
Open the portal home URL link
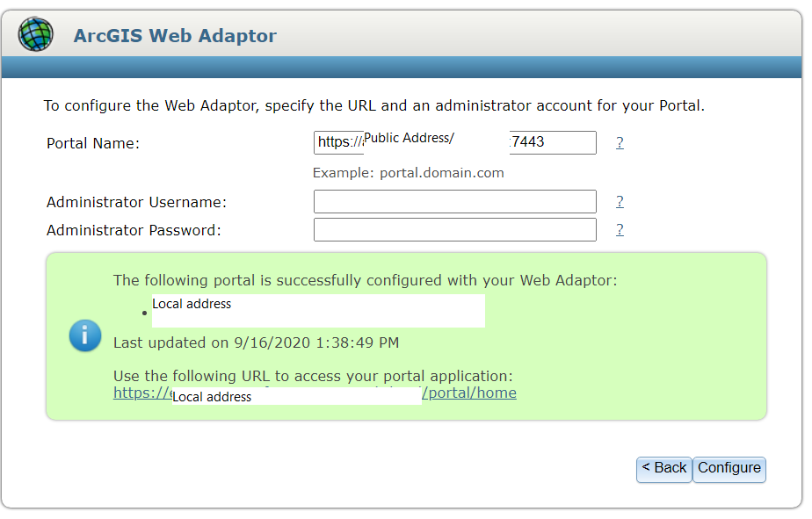468,393
